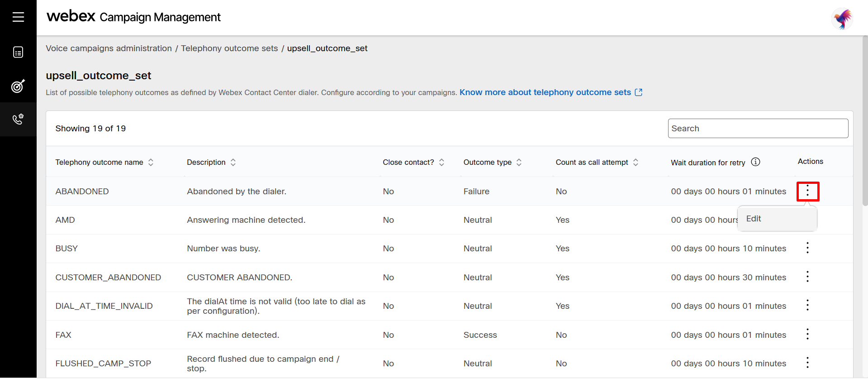Viewport: 868px width, 379px height.
Task: Sort by Outcome type column
Action: tap(519, 162)
